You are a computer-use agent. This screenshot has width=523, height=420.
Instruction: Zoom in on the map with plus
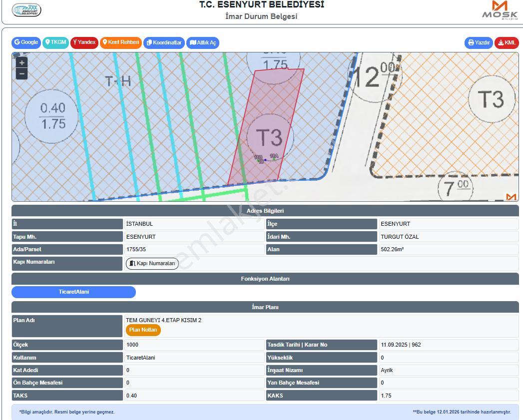pos(21,63)
